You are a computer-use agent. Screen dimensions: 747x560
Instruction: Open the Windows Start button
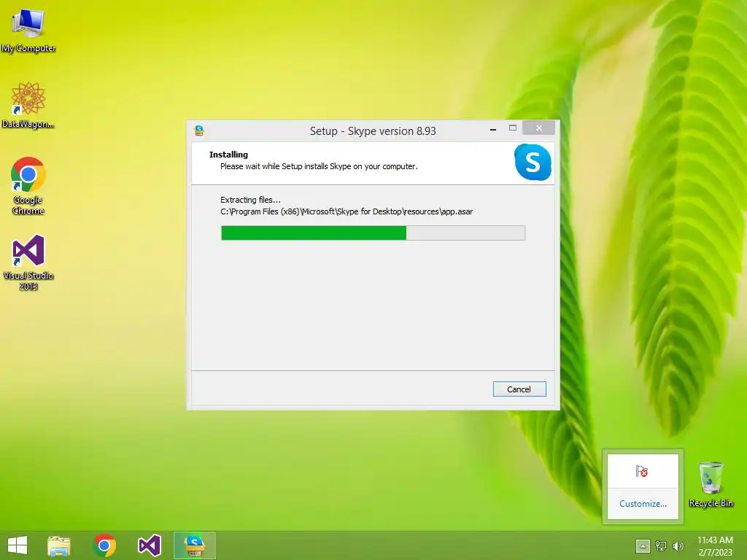point(18,545)
